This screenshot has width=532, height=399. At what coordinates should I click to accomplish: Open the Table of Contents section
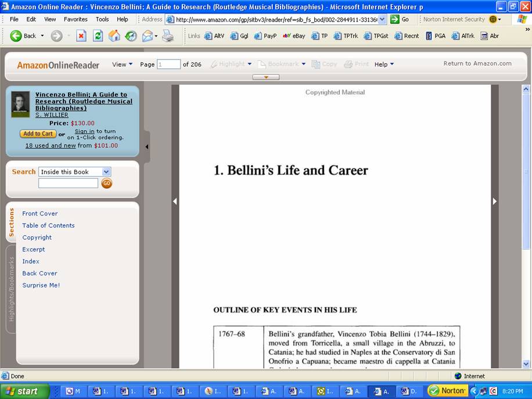[48, 225]
